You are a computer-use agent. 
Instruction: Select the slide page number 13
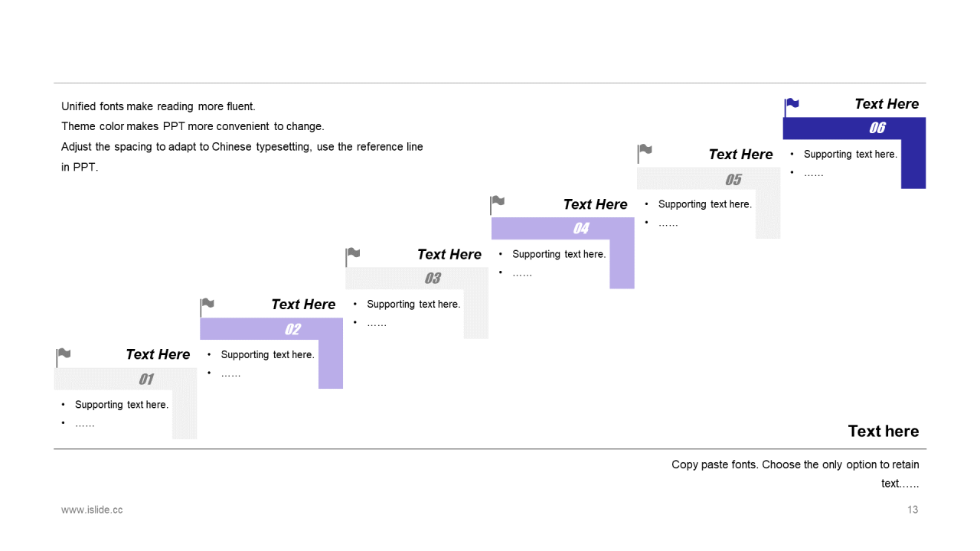click(913, 510)
